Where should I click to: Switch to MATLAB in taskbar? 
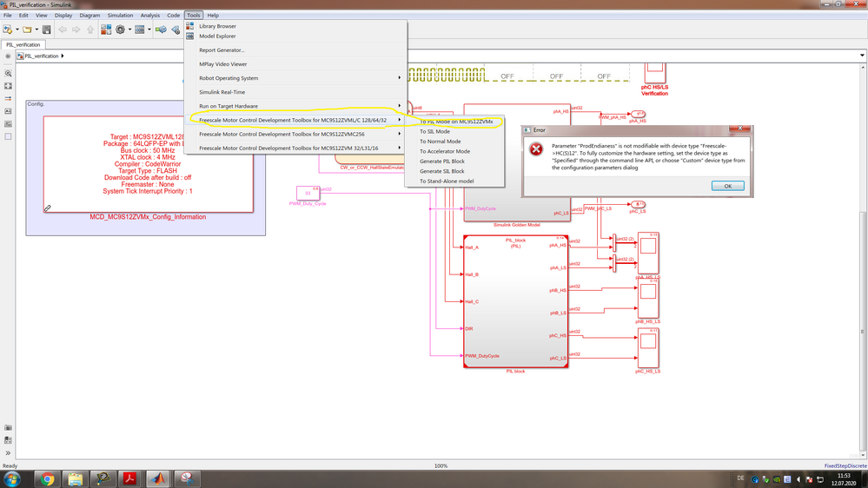pyautogui.click(x=158, y=478)
